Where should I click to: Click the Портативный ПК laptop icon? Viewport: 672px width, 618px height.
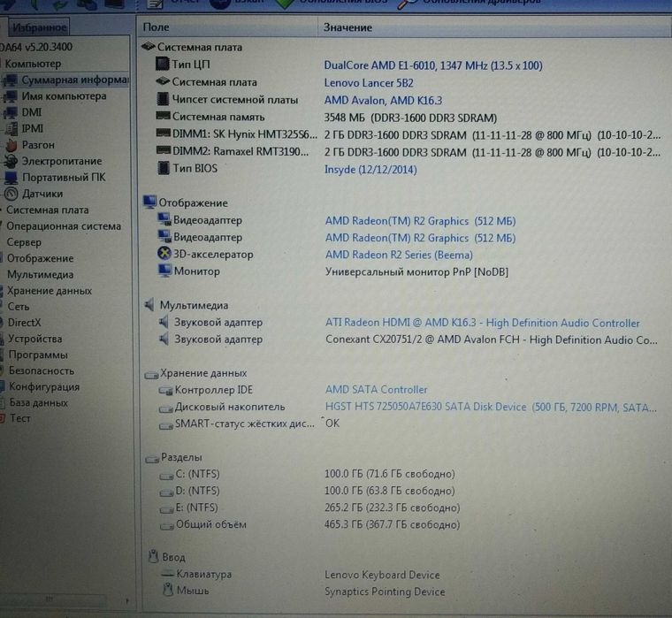(11, 178)
